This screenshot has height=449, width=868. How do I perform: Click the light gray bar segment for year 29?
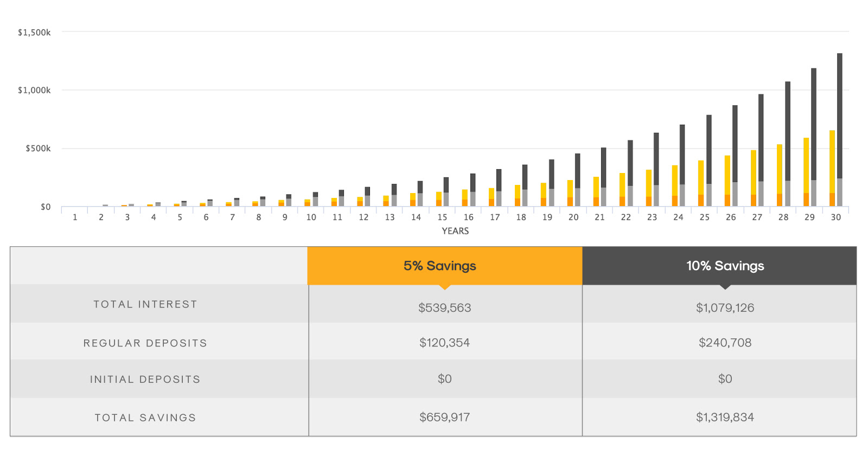(x=814, y=193)
